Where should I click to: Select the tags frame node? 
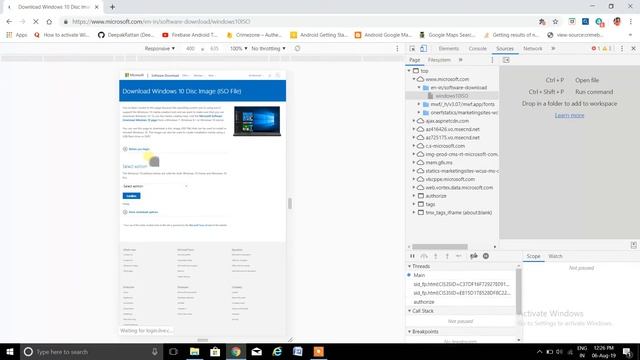click(430, 204)
